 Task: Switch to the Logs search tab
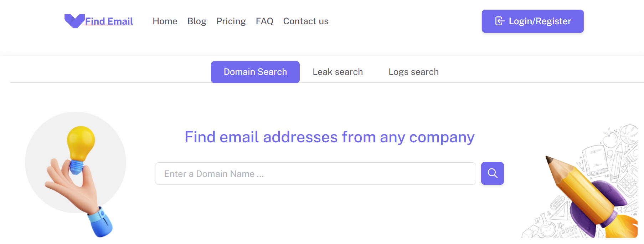pos(413,72)
